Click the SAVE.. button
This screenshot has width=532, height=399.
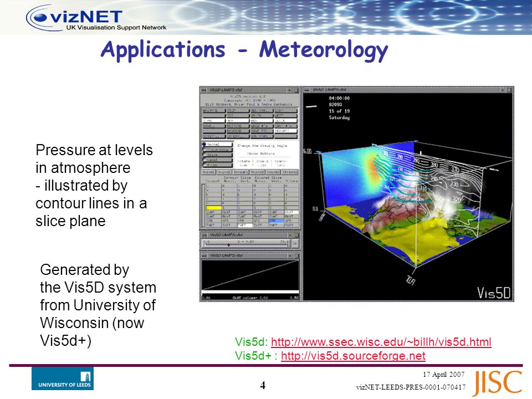[214, 126]
